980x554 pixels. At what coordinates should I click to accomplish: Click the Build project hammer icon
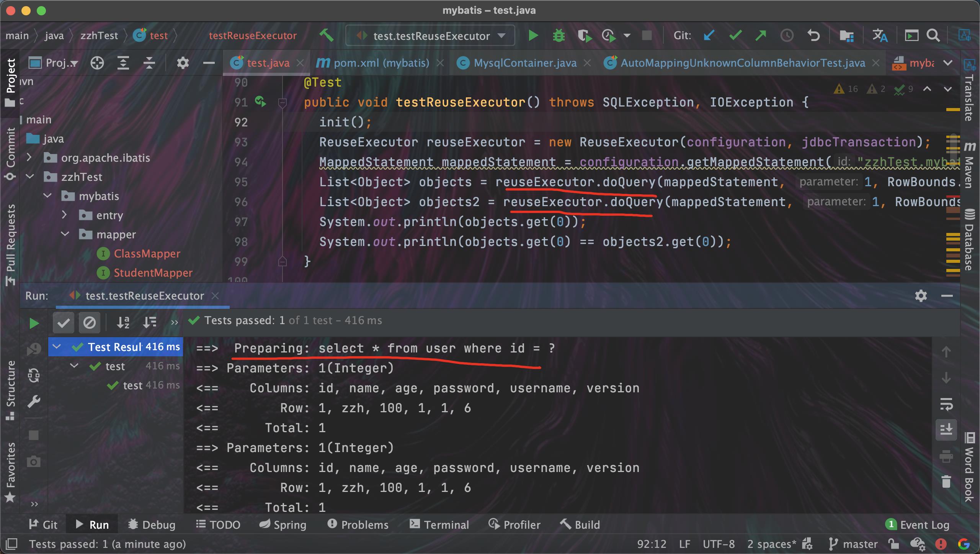click(327, 36)
